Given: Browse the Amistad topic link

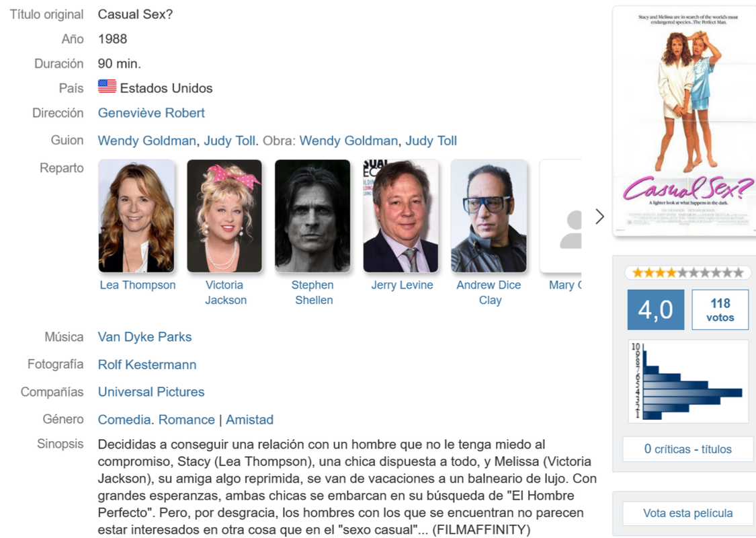Looking at the screenshot, I should [250, 420].
